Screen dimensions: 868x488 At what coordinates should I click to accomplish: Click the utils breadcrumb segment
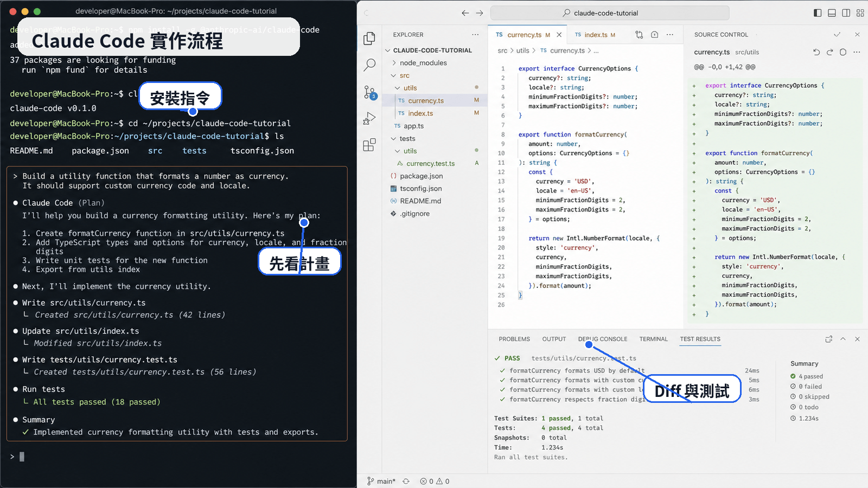coord(522,50)
